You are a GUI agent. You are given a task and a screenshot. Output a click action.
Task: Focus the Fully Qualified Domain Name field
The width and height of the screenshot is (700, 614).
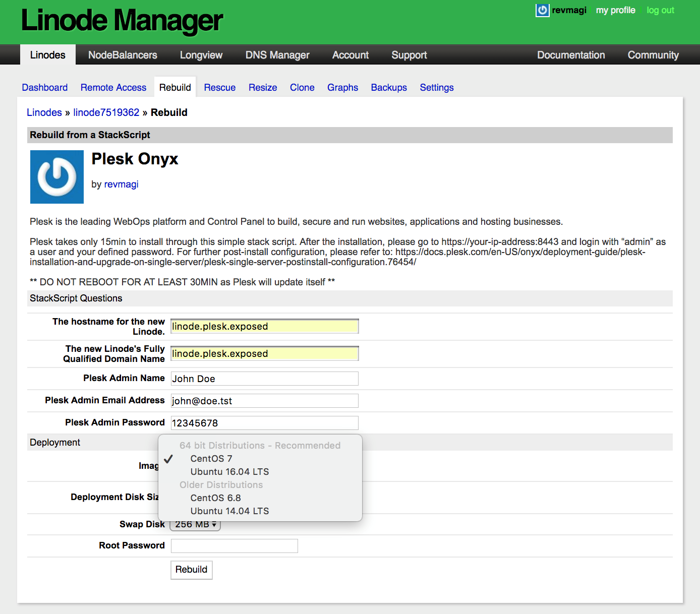click(x=265, y=353)
